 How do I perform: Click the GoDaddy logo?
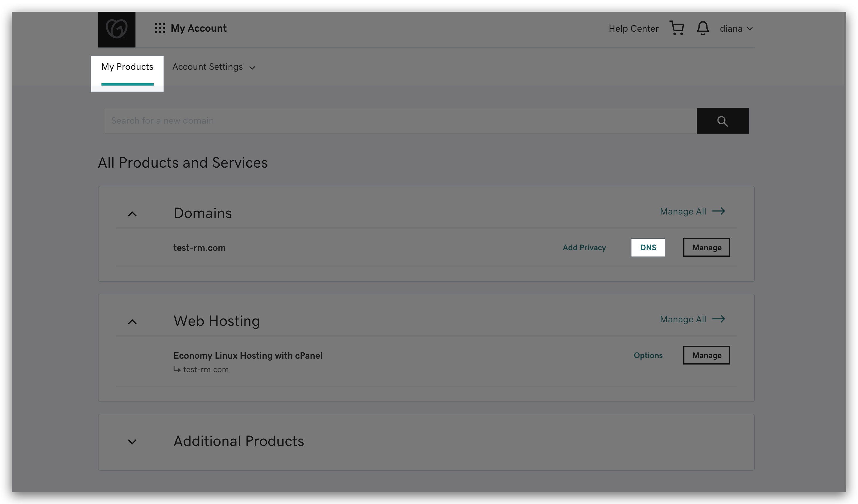pyautogui.click(x=116, y=29)
